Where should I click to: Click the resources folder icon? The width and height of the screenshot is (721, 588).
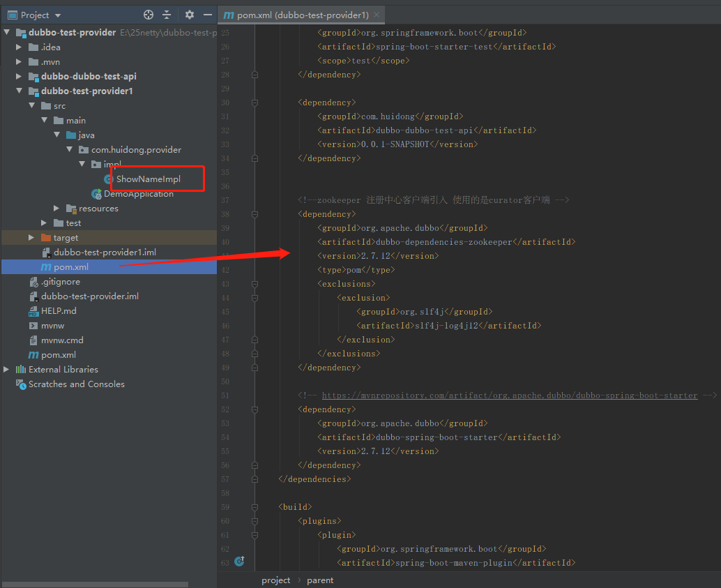pyautogui.click(x=71, y=209)
